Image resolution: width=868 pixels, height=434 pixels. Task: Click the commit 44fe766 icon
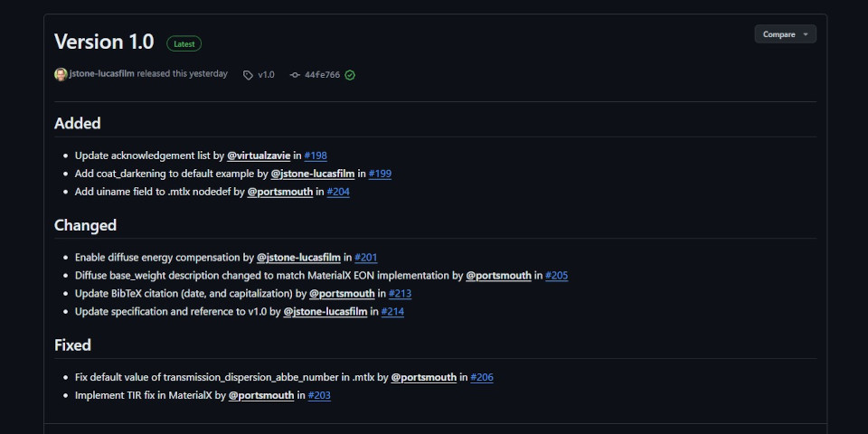(x=295, y=75)
